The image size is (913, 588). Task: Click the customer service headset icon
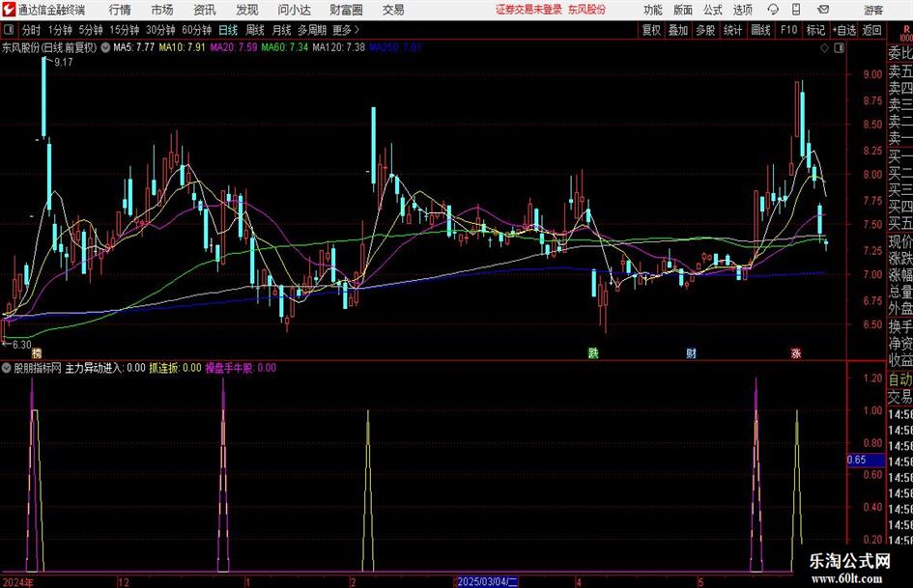(x=773, y=10)
